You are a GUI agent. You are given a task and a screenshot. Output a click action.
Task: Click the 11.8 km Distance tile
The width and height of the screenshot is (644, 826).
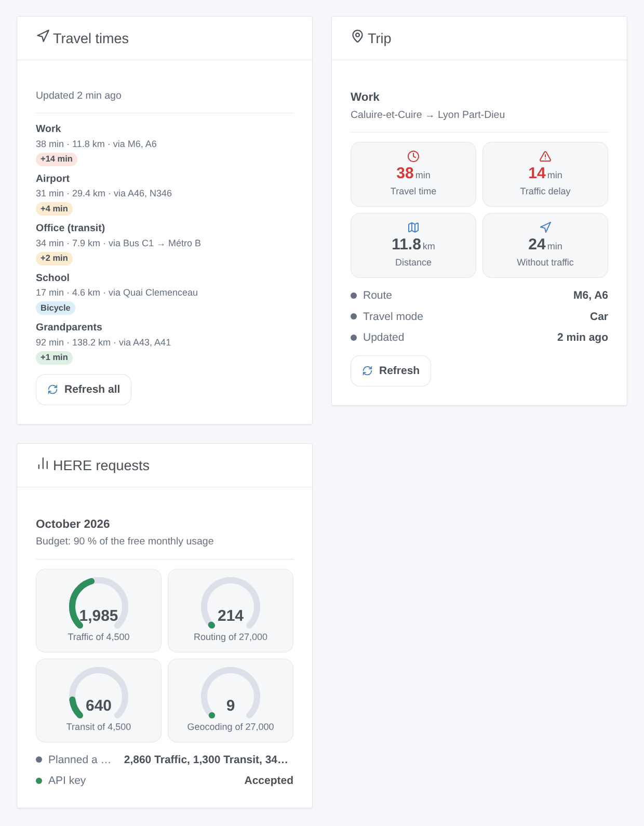tap(413, 245)
